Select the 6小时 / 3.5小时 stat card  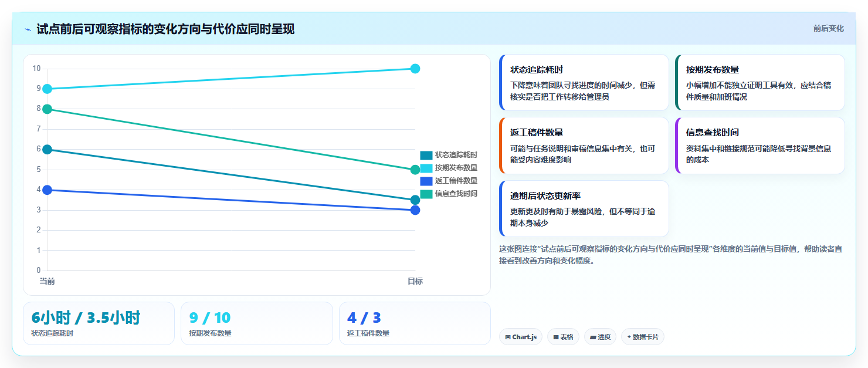99,323
